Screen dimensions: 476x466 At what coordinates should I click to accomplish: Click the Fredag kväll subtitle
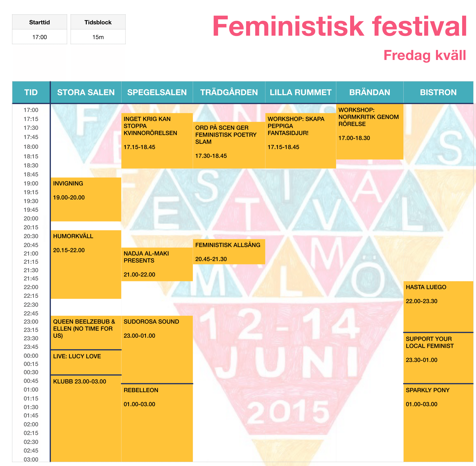pos(425,55)
